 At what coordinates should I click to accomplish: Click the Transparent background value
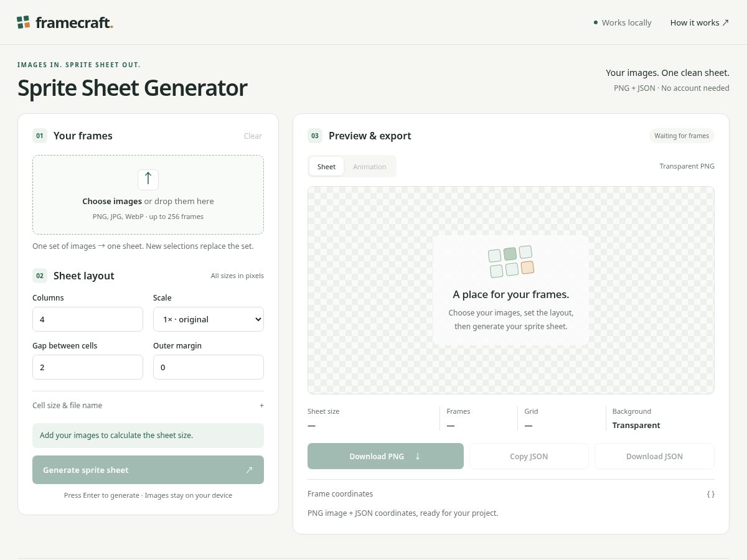[636, 426]
